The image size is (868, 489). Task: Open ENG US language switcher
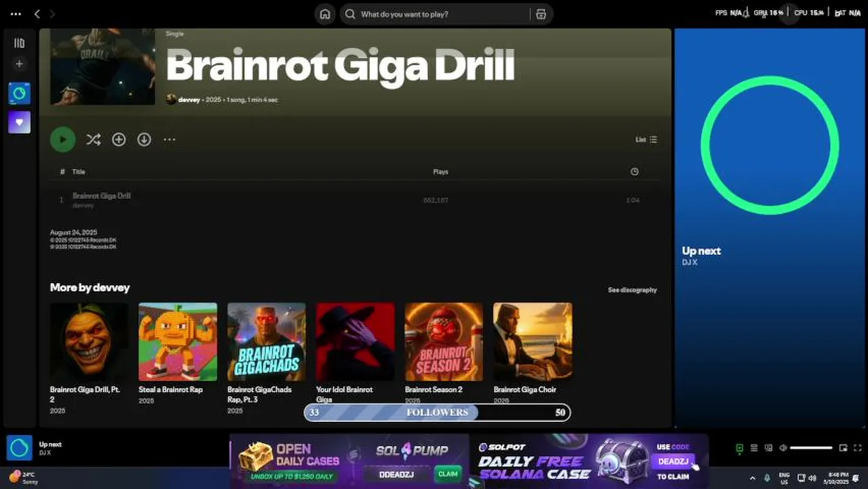tap(784, 478)
